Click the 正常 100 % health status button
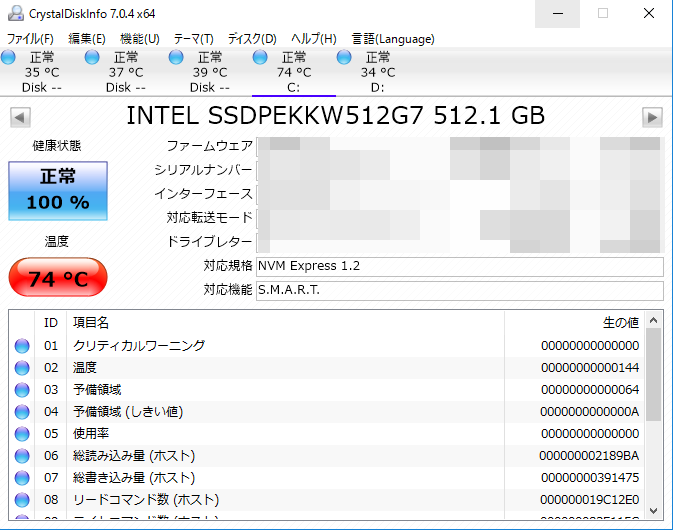This screenshot has width=673, height=530. (x=58, y=191)
